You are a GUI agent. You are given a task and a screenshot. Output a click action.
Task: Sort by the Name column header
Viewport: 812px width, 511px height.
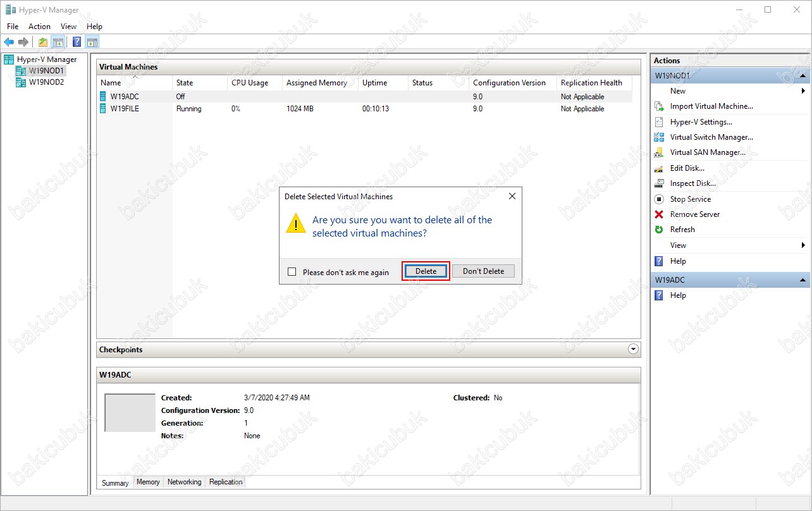(135, 83)
